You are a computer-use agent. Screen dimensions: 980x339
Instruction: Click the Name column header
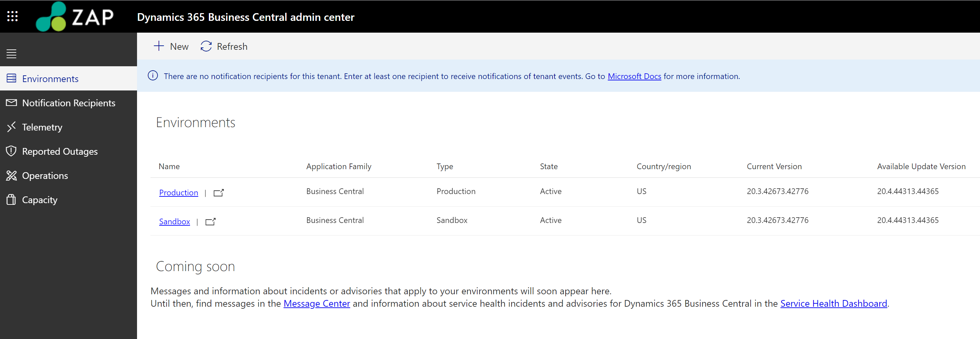coord(169,166)
